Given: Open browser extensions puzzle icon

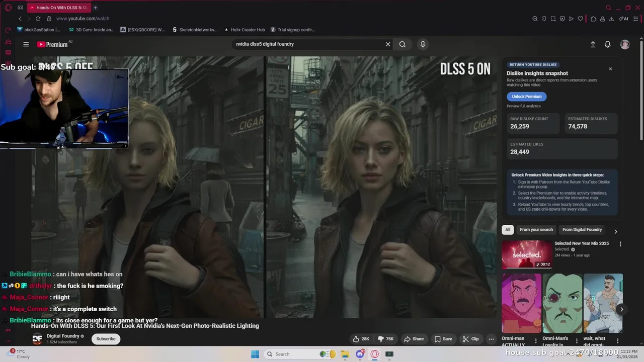Looking at the screenshot, I should tap(593, 19).
